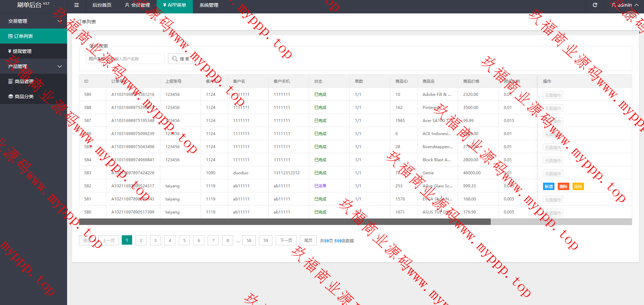Viewport: 644px width, 305px height.
Task: Open 提现管理 in the sidebar
Action: pos(34,51)
